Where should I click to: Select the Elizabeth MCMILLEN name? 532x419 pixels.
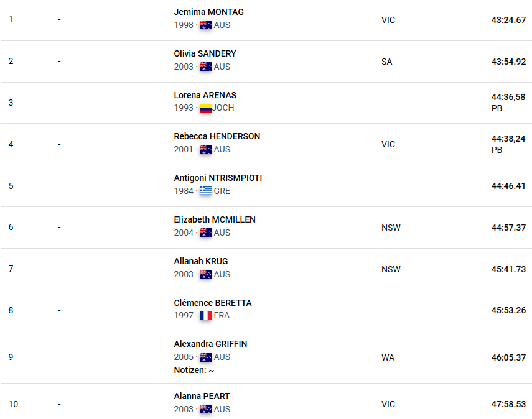coord(215,219)
